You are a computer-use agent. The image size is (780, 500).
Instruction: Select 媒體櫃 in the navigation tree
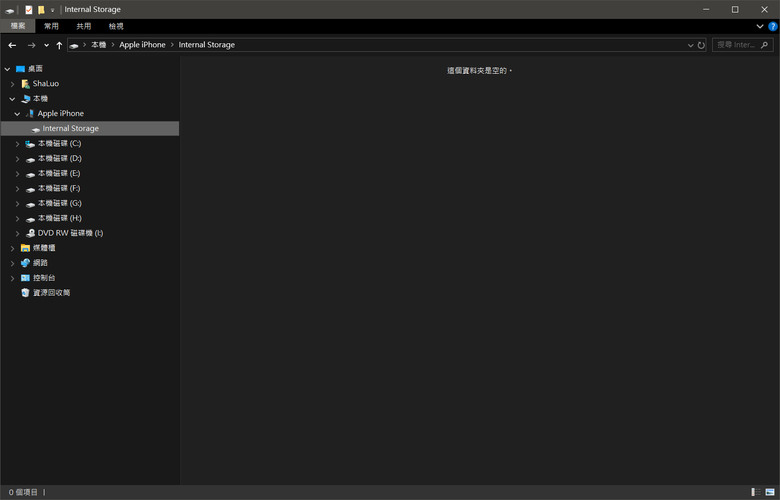coord(44,248)
